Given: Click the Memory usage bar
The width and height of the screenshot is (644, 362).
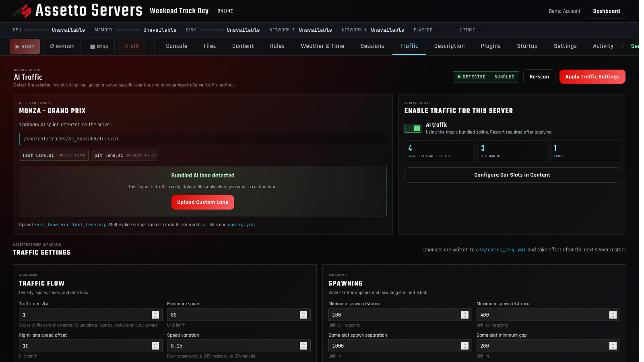Looking at the screenshot, I should click(128, 30).
